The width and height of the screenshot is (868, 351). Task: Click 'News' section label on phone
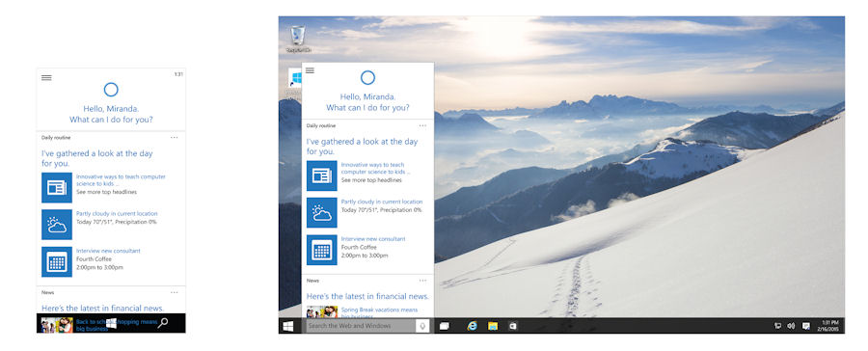47,292
